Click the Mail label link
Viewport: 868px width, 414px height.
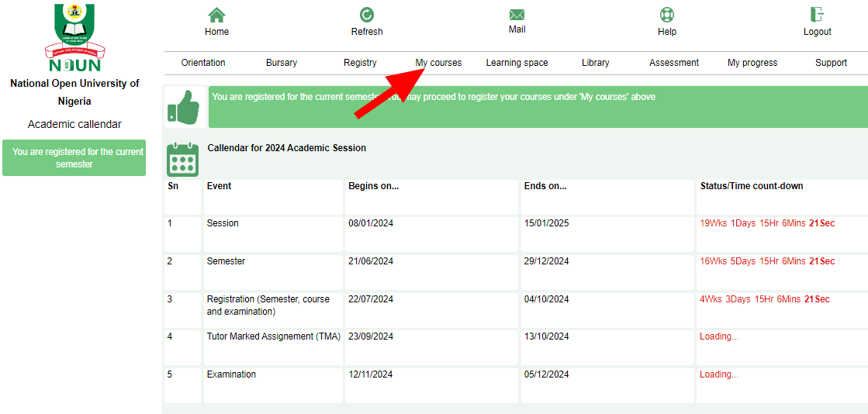click(517, 29)
